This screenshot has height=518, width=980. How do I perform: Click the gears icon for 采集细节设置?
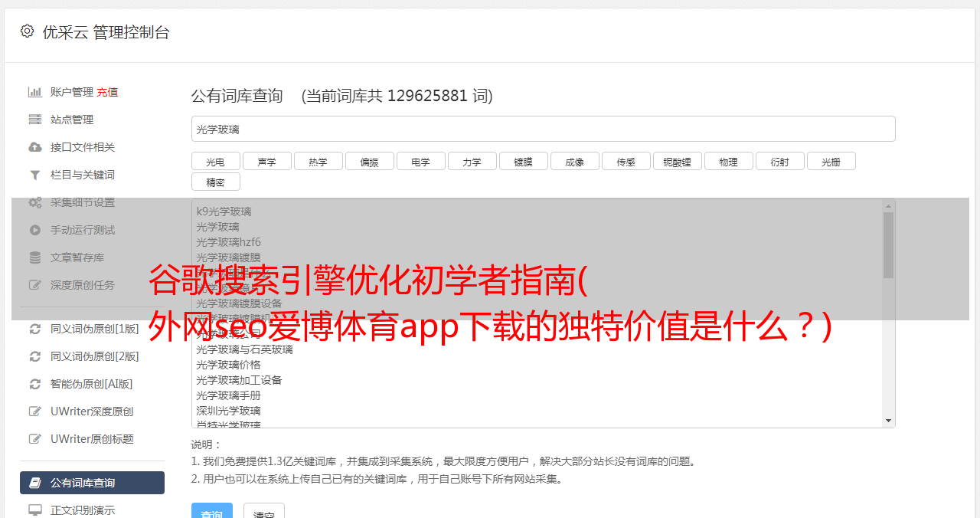pyautogui.click(x=35, y=202)
